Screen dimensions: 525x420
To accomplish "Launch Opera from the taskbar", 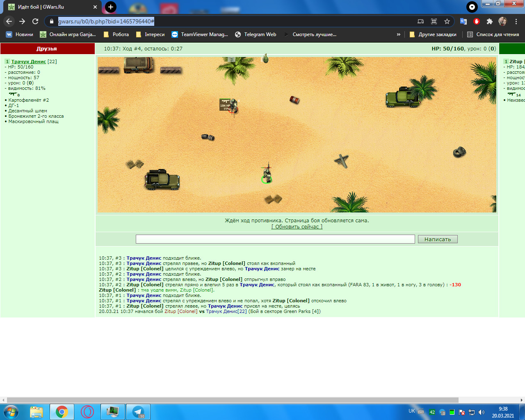I will [87, 412].
